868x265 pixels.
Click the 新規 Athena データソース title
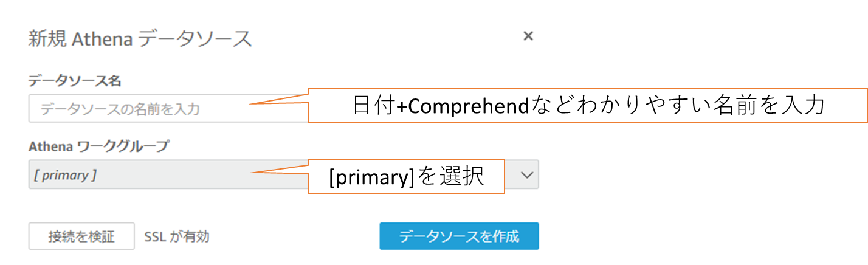[140, 39]
